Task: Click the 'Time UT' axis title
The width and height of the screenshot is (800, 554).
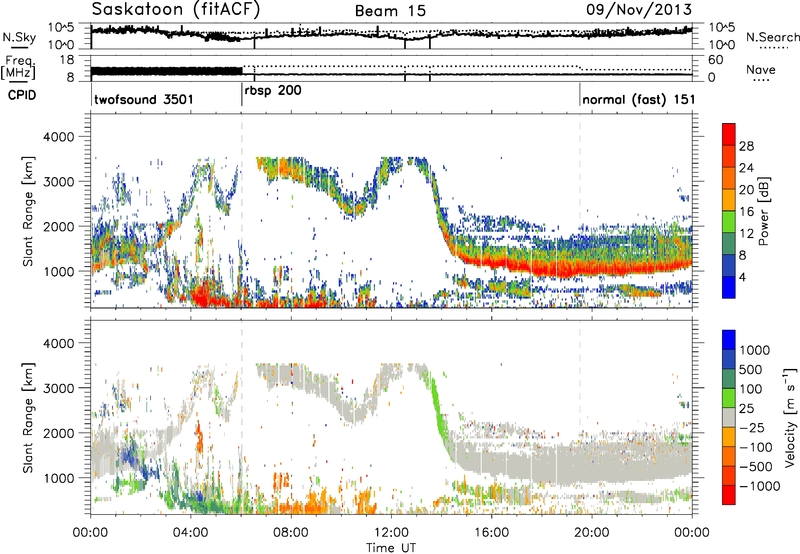Action: tap(391, 547)
